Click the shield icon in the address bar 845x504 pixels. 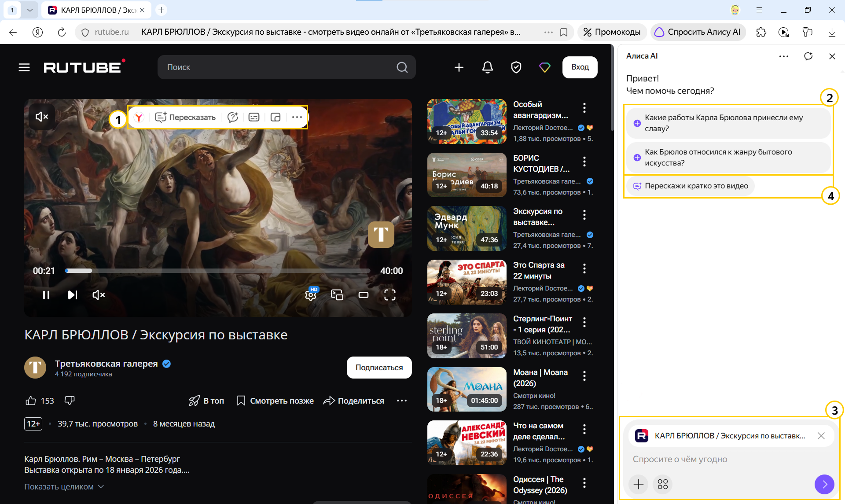85,32
